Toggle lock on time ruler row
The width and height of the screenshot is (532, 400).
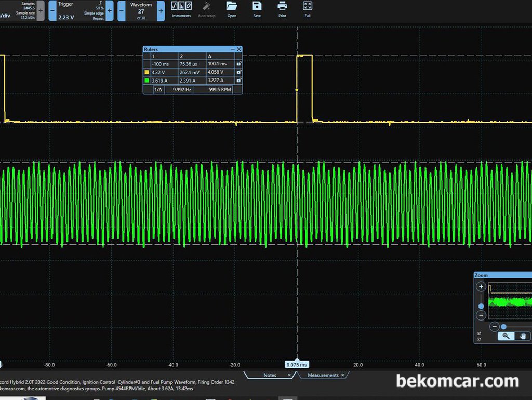239,64
